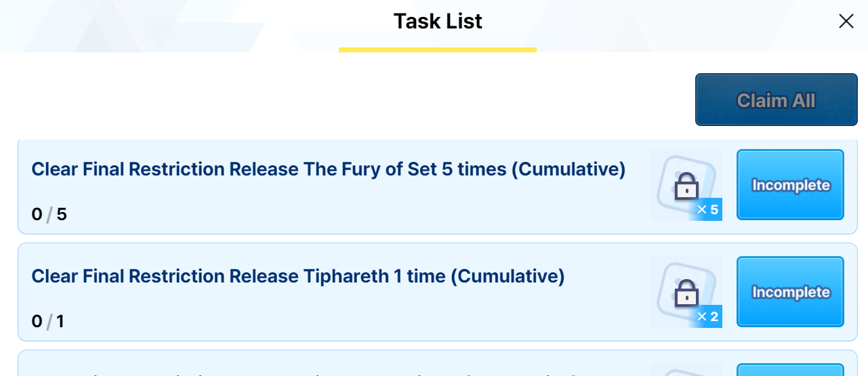Tap Incomplete button for Fury of Set task
This screenshot has height=376, width=868.
pos(791,185)
